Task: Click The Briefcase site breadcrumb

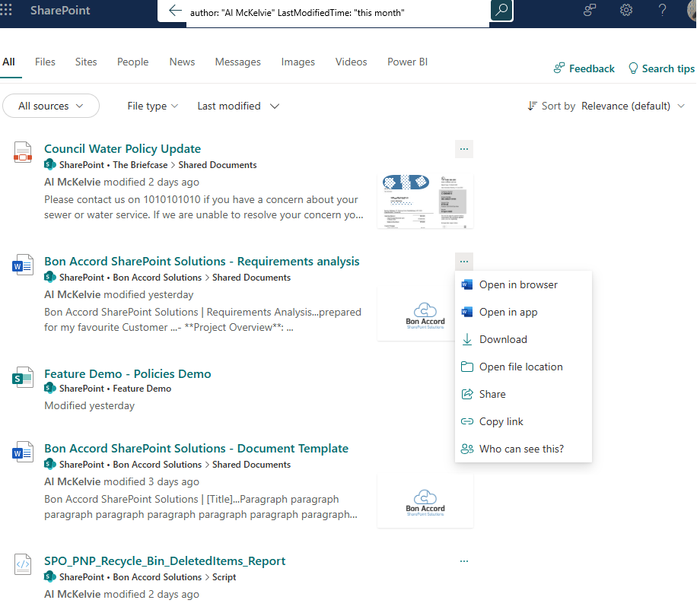Action: click(x=140, y=165)
